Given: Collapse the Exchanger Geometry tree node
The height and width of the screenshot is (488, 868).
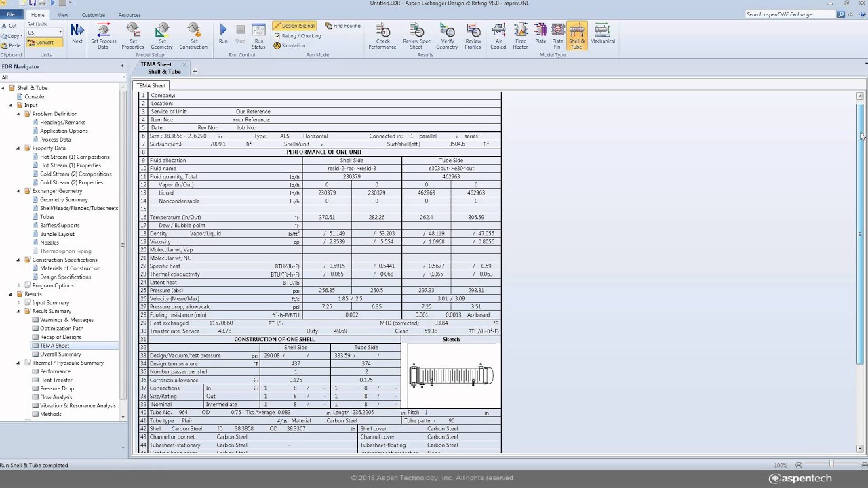Looking at the screenshot, I should [x=19, y=191].
